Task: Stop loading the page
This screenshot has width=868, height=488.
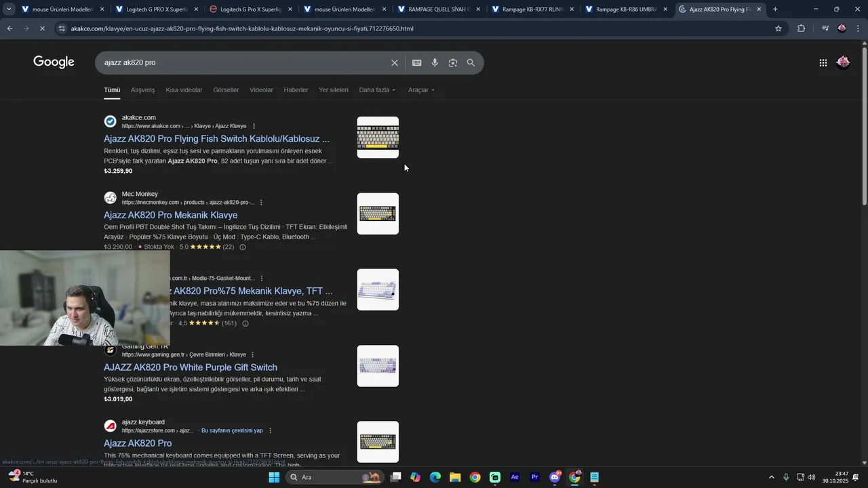Action: click(x=42, y=28)
